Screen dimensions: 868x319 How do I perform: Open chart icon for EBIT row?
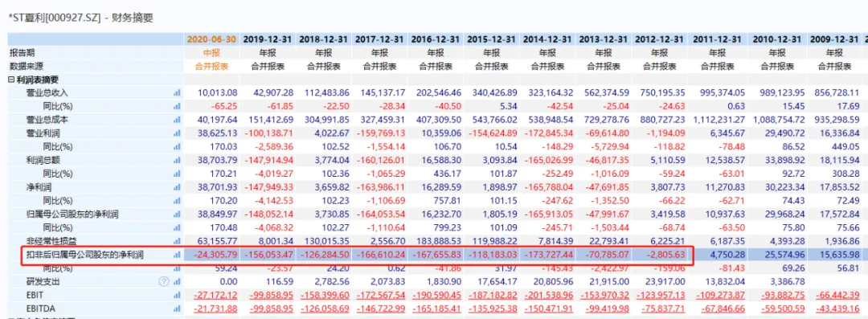[x=177, y=295]
